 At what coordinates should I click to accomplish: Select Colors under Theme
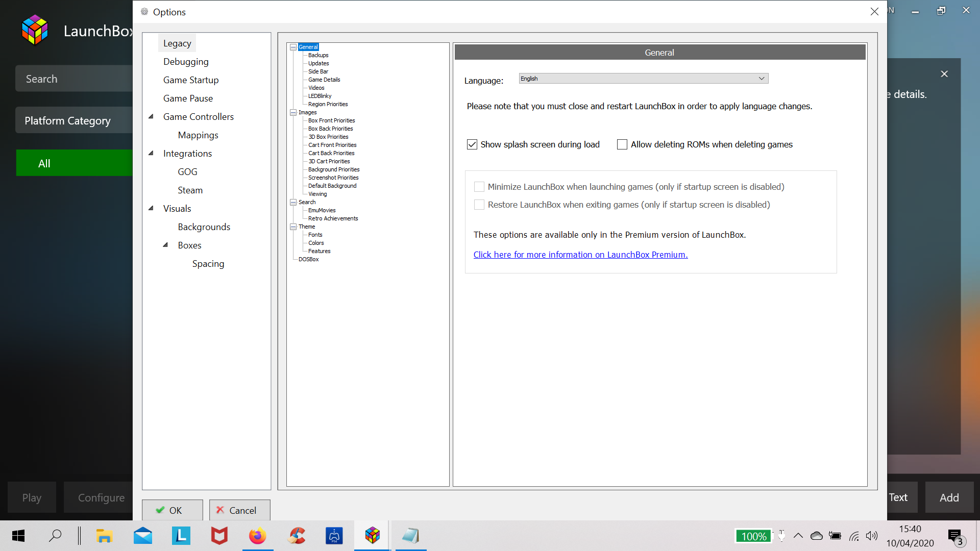point(316,243)
